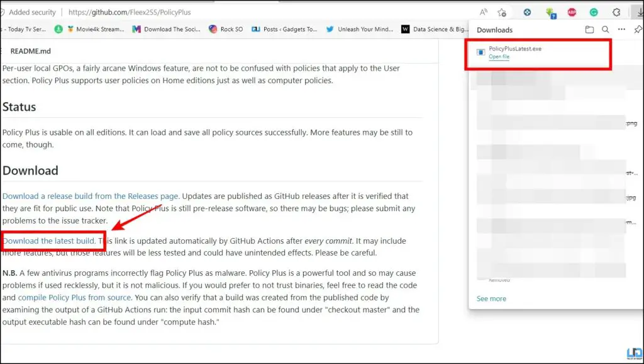Viewport: 644px width, 364px height.
Task: Open the ABP Adblock Plus extension
Action: click(x=572, y=13)
